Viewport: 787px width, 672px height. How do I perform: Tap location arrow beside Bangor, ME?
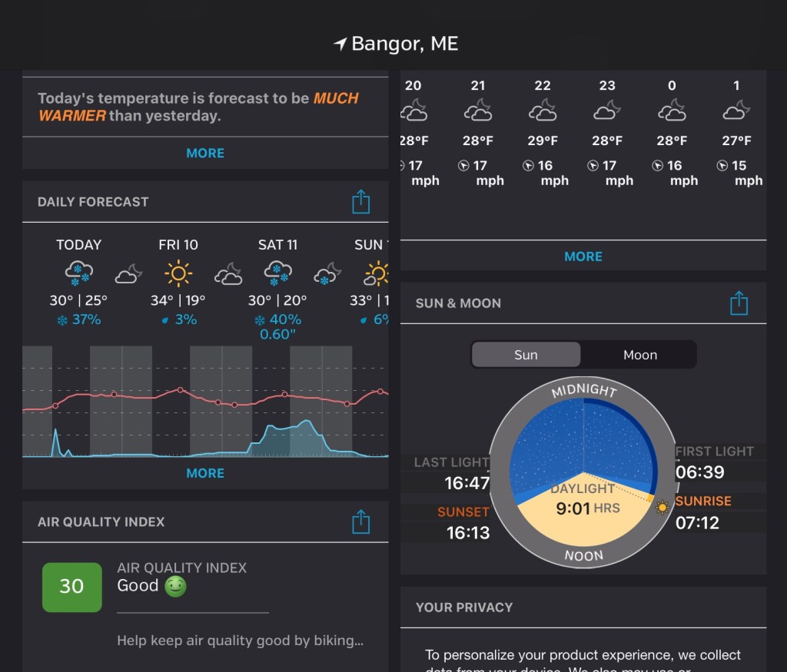(340, 45)
